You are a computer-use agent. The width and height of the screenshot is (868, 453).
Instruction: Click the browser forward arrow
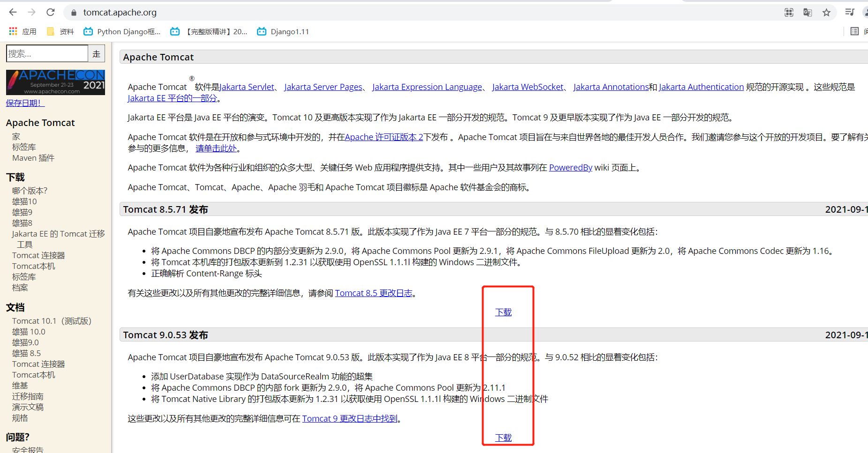[31, 12]
